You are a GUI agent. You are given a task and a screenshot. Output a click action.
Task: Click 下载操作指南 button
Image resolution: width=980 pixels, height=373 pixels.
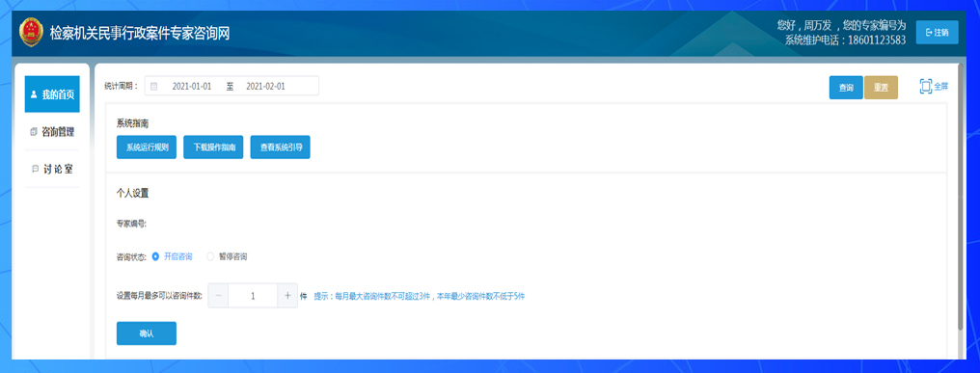pos(213,147)
